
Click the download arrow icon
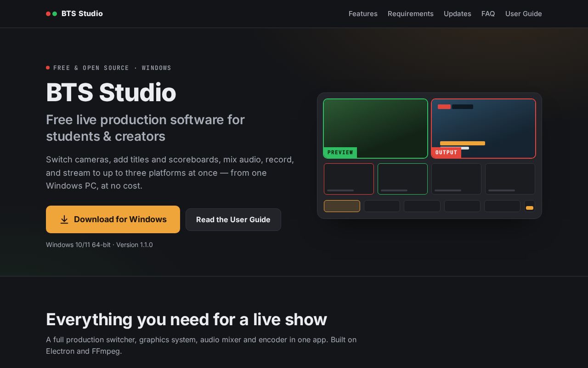point(64,219)
